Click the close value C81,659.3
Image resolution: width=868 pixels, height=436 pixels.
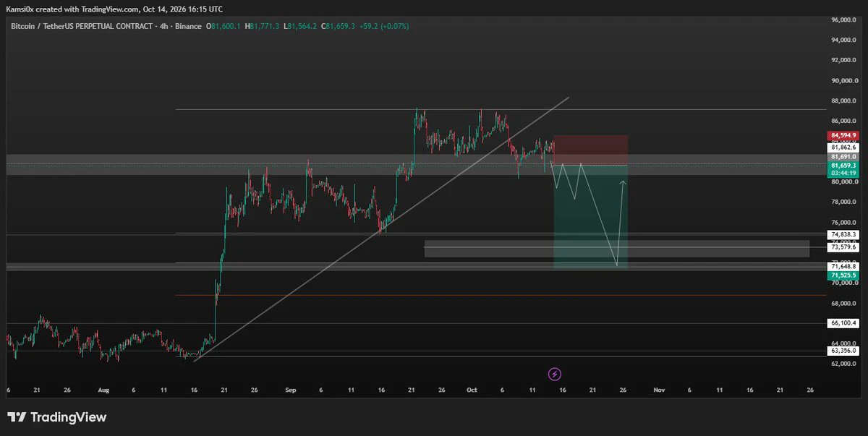339,27
